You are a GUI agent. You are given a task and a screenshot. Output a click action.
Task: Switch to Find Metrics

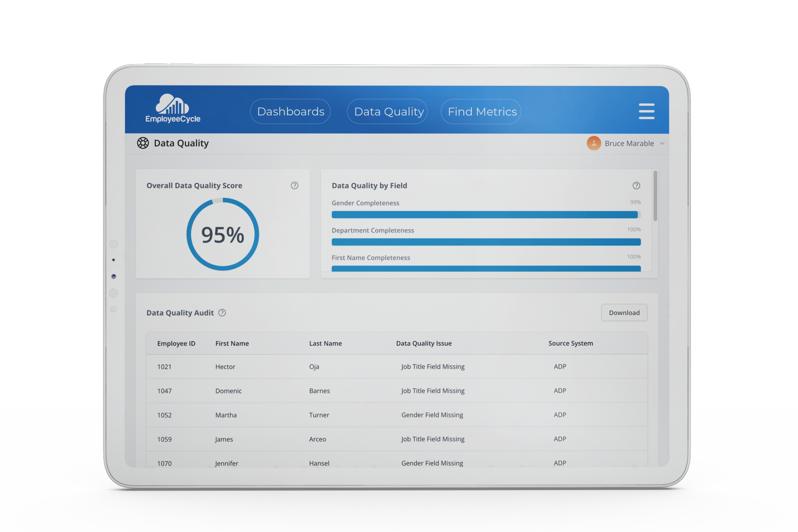(481, 111)
